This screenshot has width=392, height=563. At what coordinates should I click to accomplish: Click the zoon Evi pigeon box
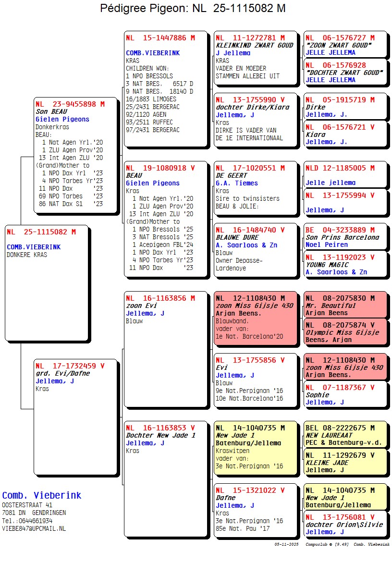pyautogui.click(x=166, y=349)
